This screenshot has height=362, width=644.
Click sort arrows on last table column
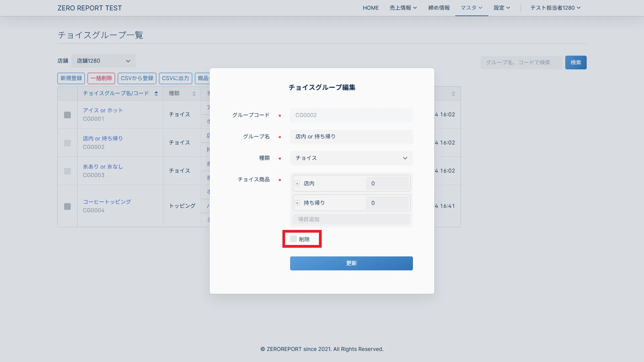[x=453, y=94]
